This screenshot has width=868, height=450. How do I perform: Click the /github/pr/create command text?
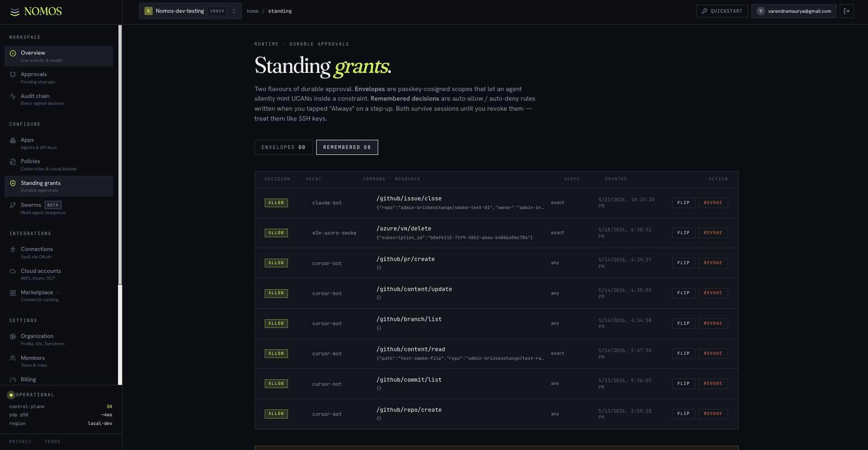(x=406, y=259)
